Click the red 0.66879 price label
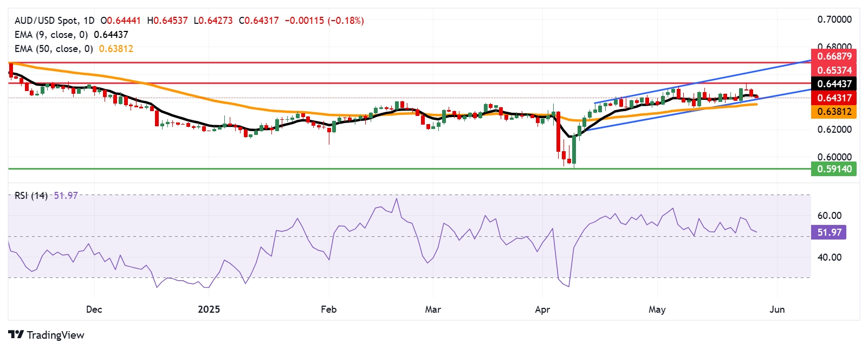Image resolution: width=868 pixels, height=349 pixels. pos(834,56)
